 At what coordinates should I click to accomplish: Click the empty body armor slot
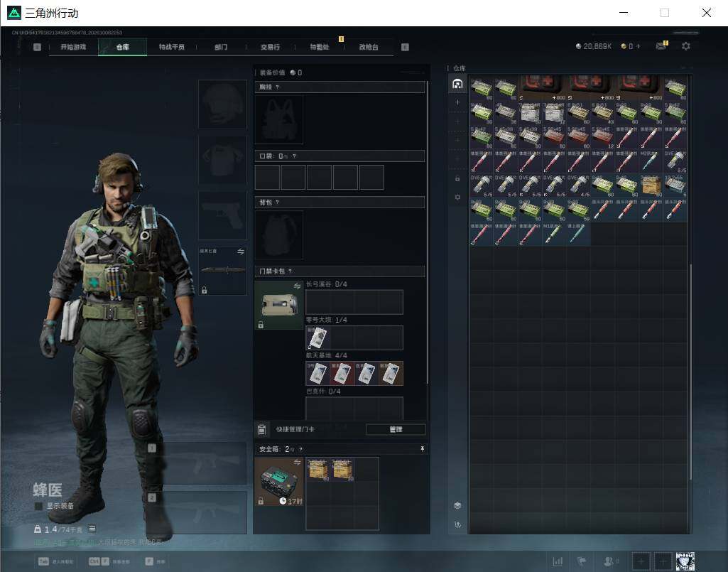[222, 161]
